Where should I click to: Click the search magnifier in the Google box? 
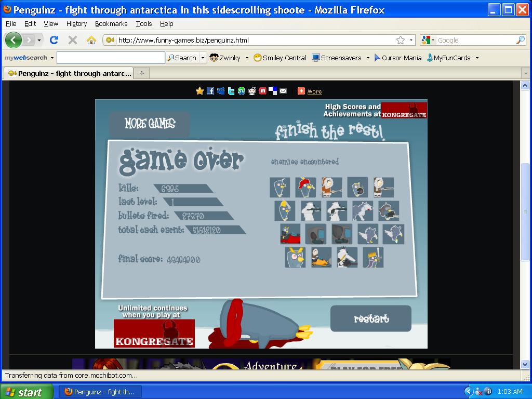point(521,41)
